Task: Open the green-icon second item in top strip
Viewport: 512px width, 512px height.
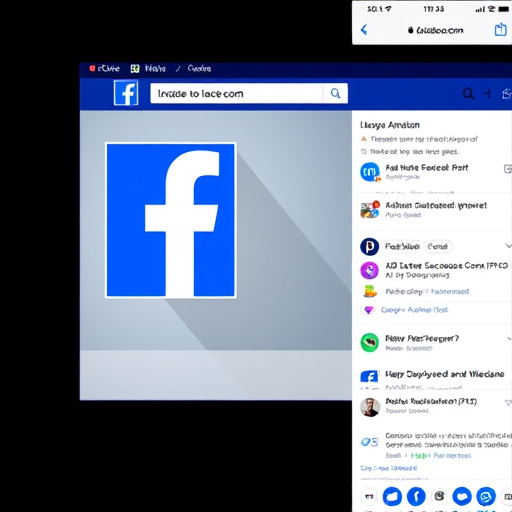Action: pyautogui.click(x=148, y=69)
